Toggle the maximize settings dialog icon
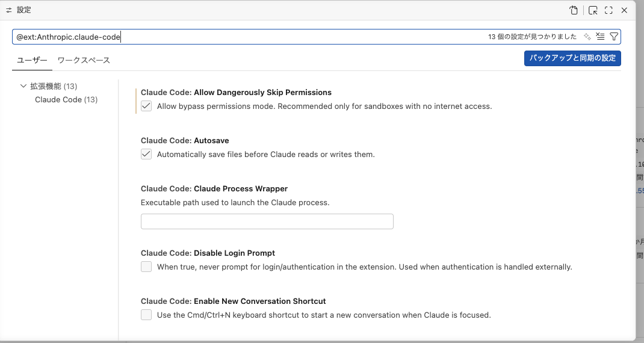 coord(608,10)
